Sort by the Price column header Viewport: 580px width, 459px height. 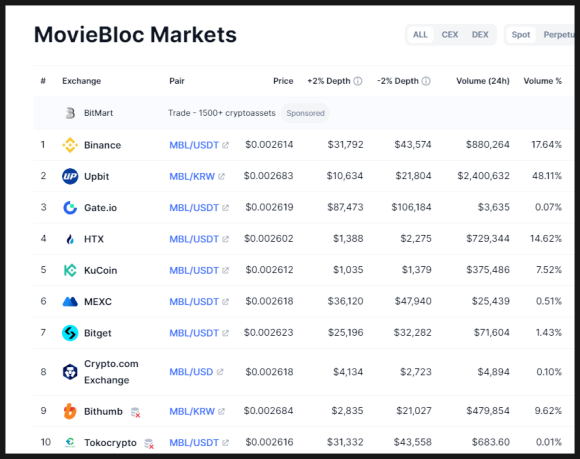pos(283,81)
